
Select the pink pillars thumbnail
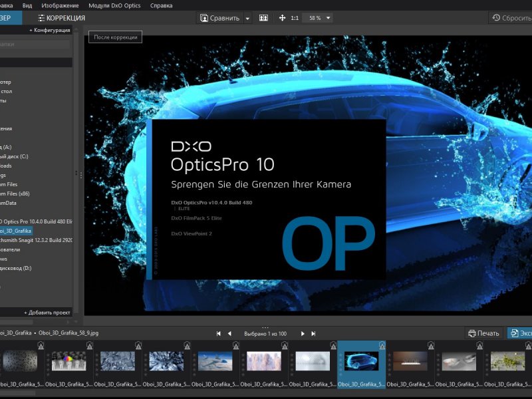pos(264,361)
